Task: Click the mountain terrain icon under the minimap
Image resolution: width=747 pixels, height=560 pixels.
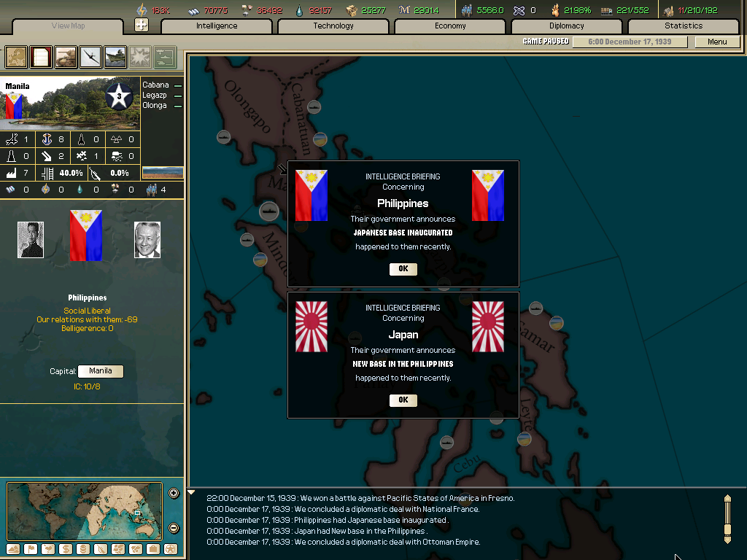Action: (x=13, y=549)
